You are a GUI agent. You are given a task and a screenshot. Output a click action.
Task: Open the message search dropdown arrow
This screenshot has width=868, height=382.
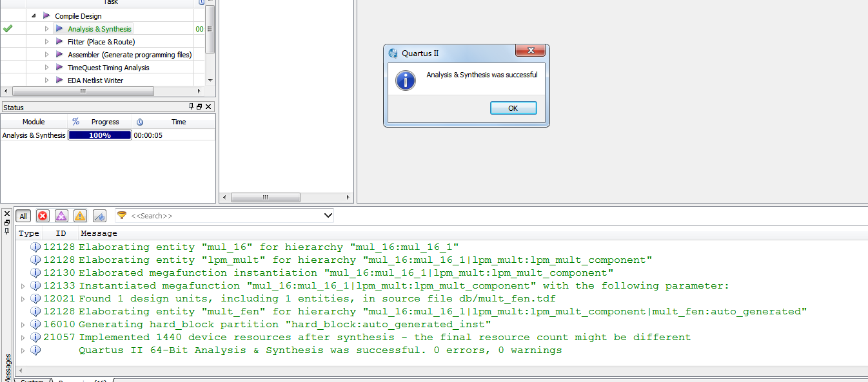(328, 216)
